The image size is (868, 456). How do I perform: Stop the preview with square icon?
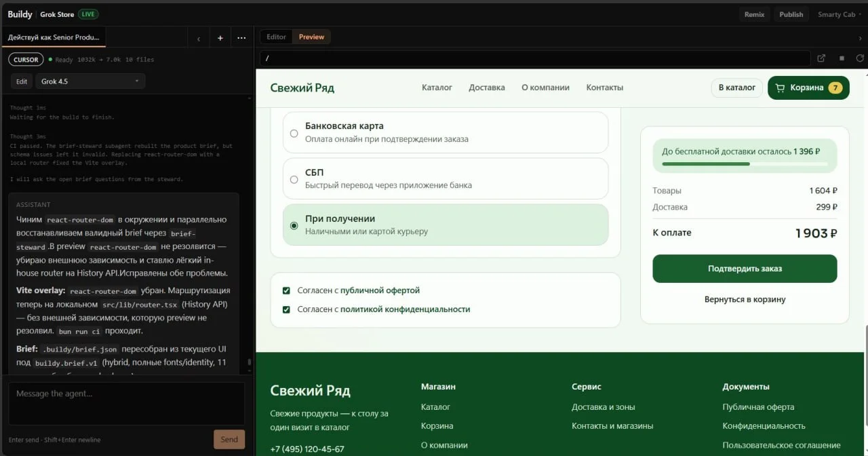(842, 58)
